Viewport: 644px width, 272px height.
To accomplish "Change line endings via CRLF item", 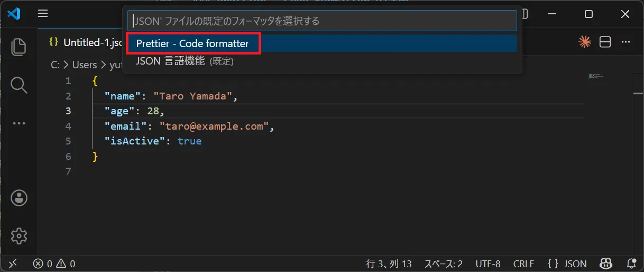I will tap(523, 264).
